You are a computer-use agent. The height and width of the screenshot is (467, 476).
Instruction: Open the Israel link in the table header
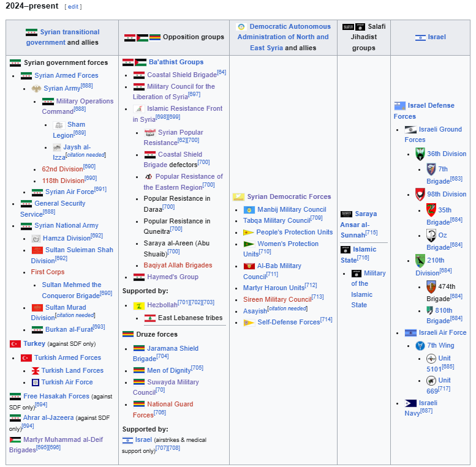(x=437, y=37)
